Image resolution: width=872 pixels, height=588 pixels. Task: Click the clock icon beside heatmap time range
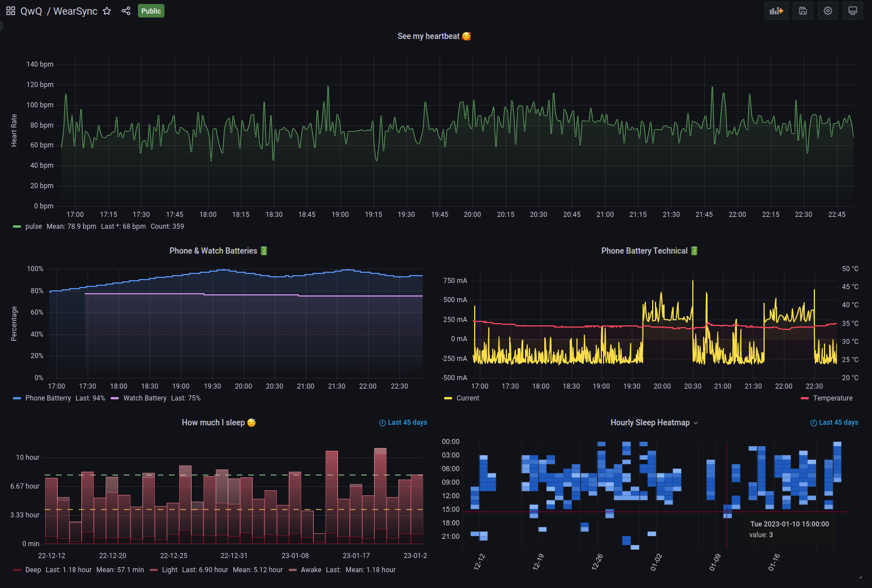[813, 422]
